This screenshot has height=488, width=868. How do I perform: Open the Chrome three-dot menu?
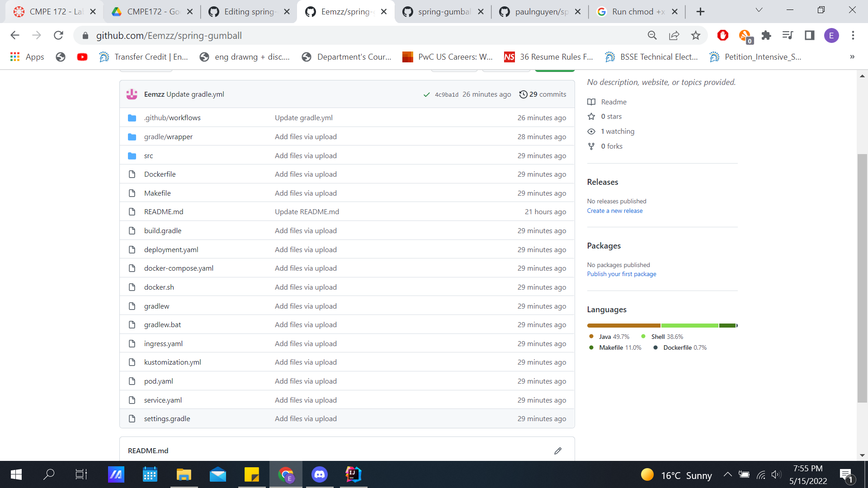pos(853,36)
